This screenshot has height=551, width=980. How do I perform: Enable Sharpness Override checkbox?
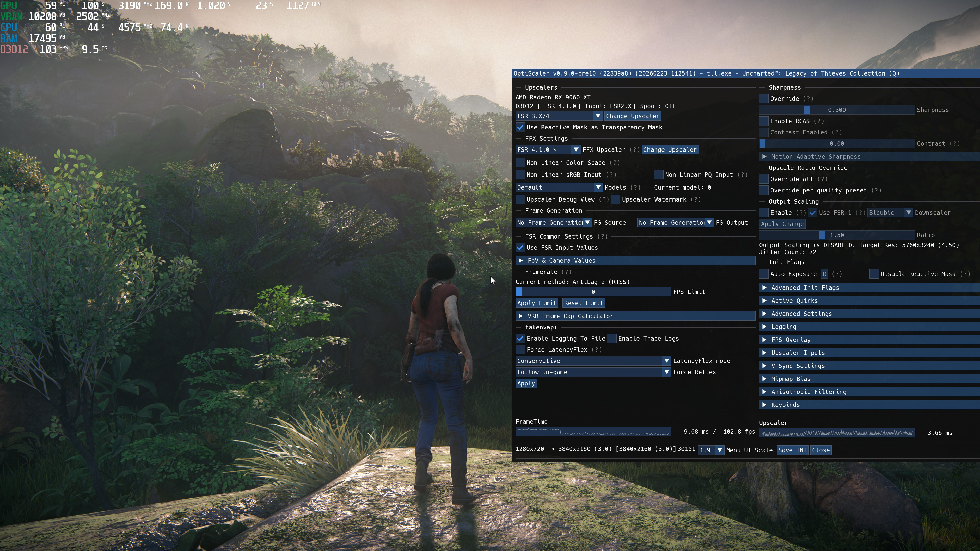[764, 99]
